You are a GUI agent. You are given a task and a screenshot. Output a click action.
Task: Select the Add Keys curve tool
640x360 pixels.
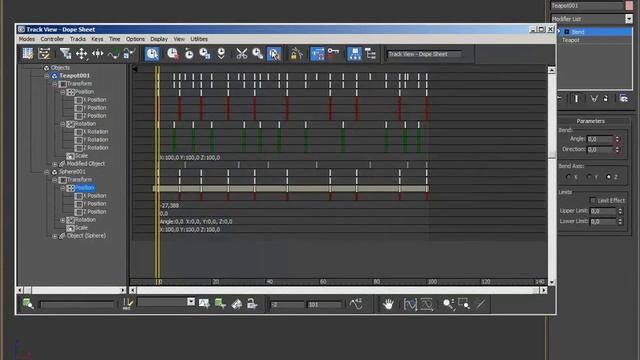pyautogui.click(x=113, y=53)
